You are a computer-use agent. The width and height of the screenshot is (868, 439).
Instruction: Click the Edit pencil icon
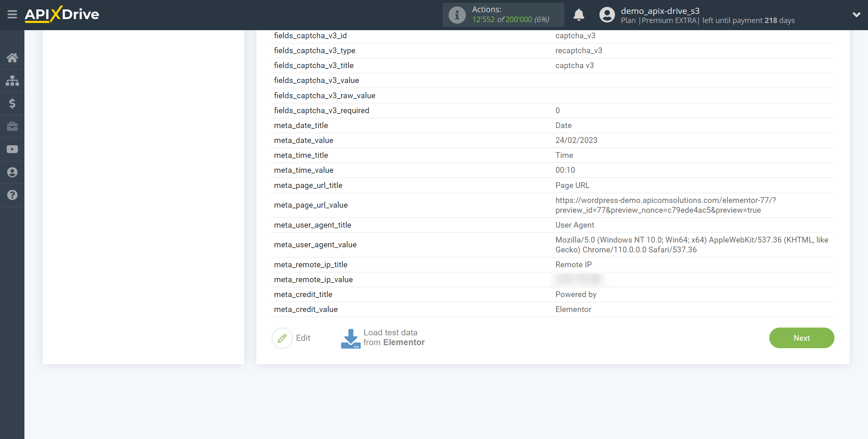coord(282,338)
